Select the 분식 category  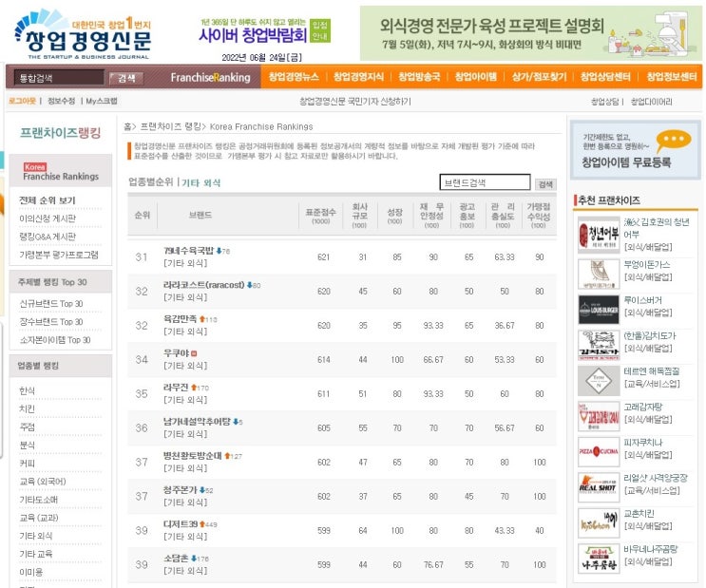tap(27, 445)
